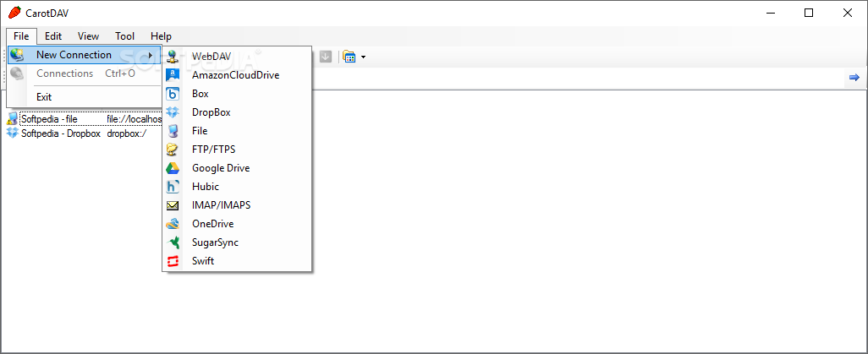Image resolution: width=868 pixels, height=354 pixels.
Task: Click the Go blue arrow icon
Action: (x=854, y=78)
